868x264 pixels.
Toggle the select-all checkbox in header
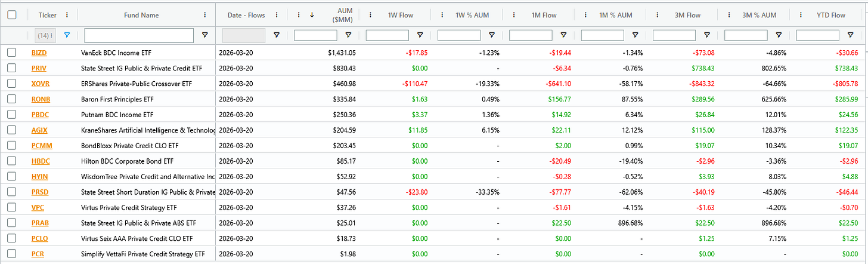pos(11,15)
